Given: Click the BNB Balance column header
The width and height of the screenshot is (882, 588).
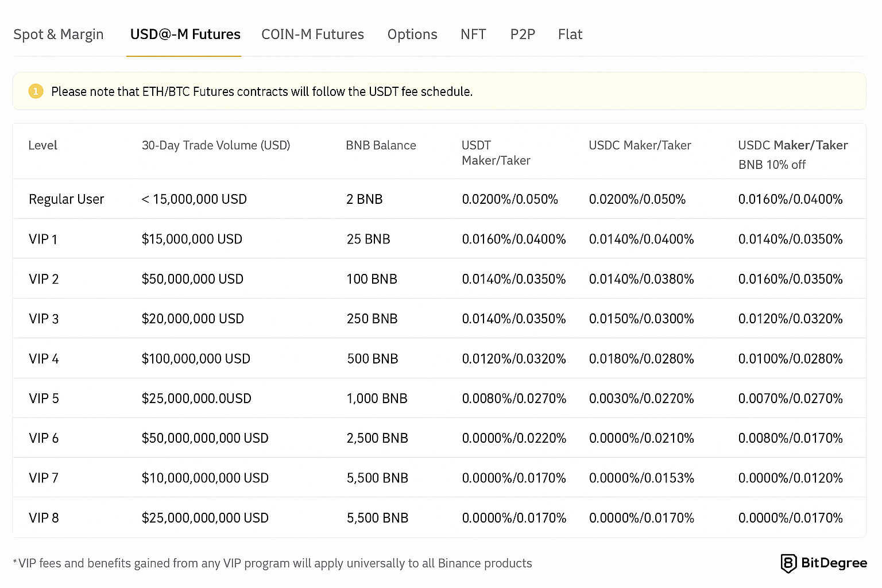Looking at the screenshot, I should [381, 145].
